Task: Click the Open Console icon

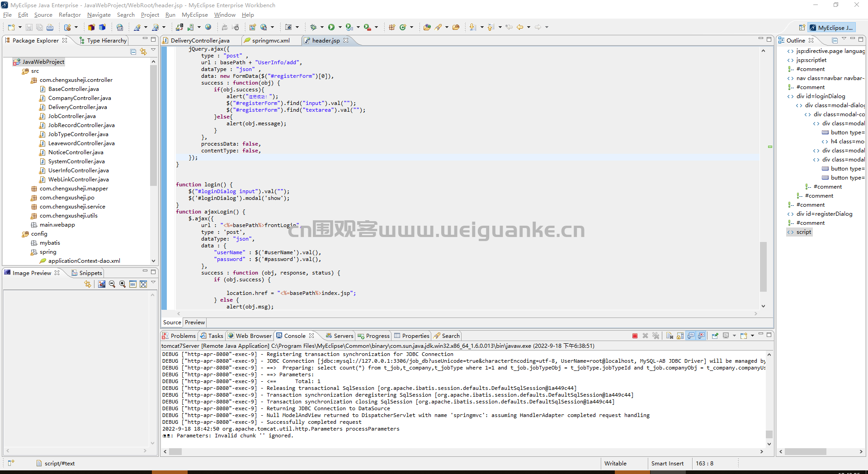Action: tap(744, 336)
